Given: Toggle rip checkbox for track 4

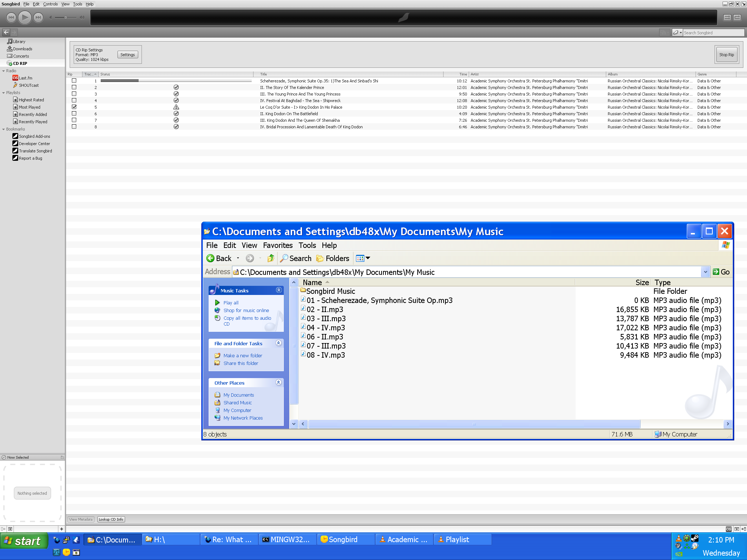Looking at the screenshot, I should (x=74, y=100).
